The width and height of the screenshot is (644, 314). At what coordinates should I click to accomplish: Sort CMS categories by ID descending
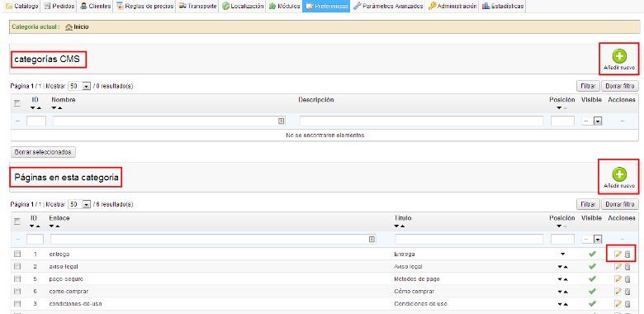(33, 108)
